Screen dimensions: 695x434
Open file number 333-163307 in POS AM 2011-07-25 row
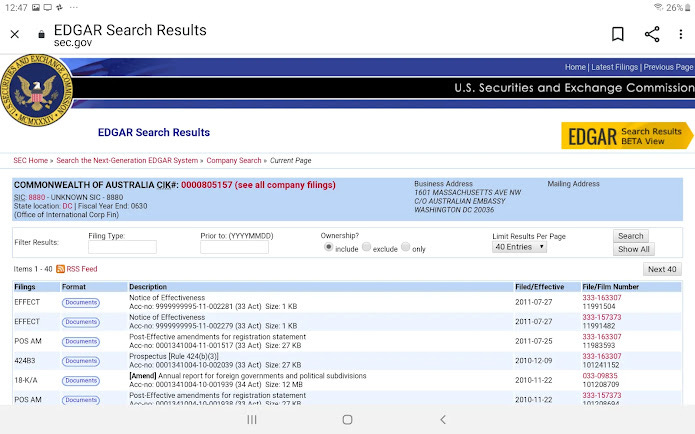[x=601, y=337]
